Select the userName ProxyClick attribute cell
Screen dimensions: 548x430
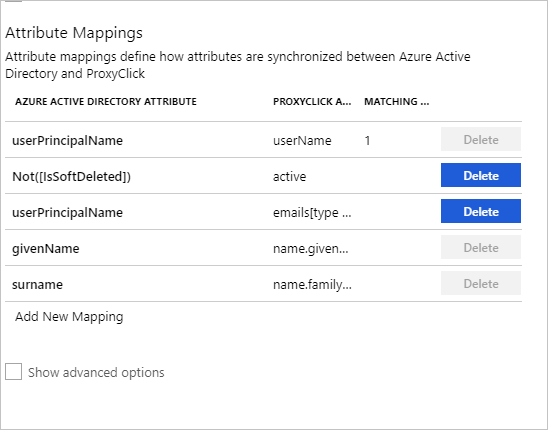pos(302,141)
